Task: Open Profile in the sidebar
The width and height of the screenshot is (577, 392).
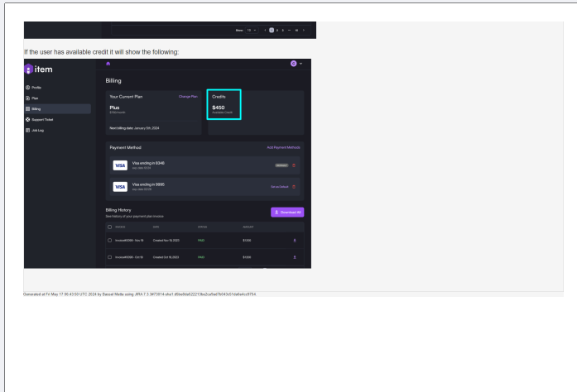Action: coord(36,88)
